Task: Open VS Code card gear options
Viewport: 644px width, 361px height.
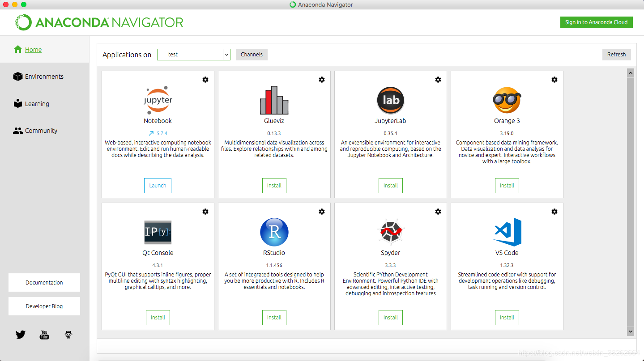Action: pyautogui.click(x=554, y=212)
